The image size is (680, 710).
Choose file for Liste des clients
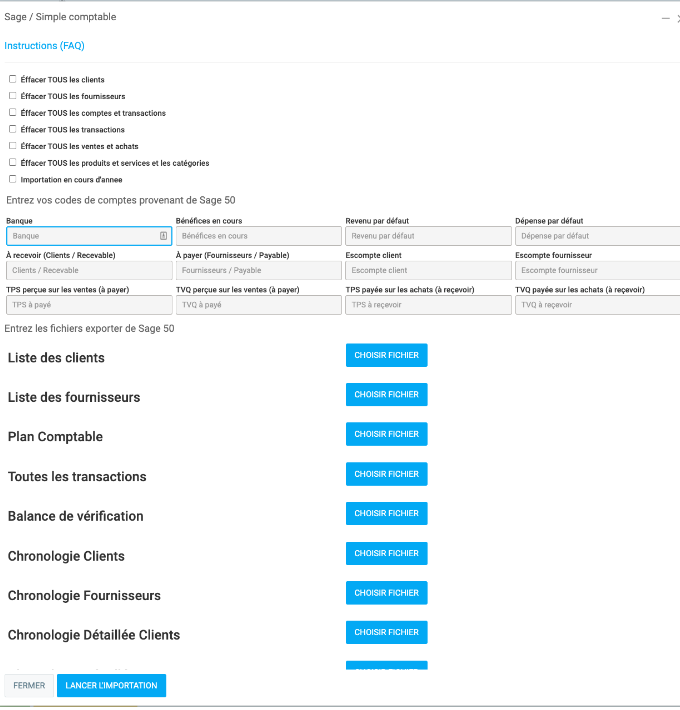pyautogui.click(x=386, y=355)
